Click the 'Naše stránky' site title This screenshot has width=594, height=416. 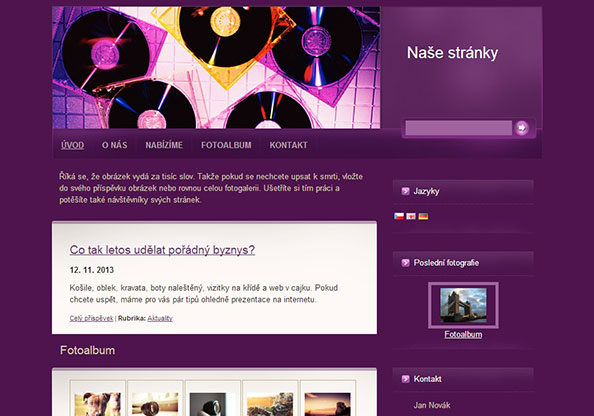point(452,53)
